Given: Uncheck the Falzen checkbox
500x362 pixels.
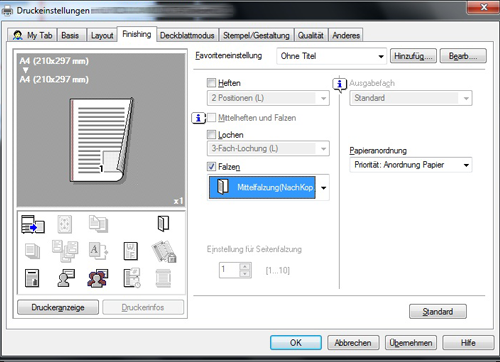Looking at the screenshot, I should click(211, 166).
